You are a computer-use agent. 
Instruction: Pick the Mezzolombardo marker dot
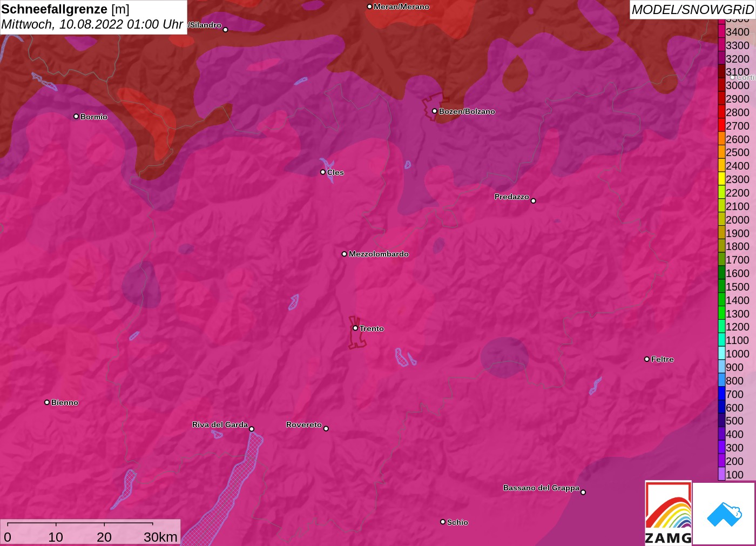tap(345, 253)
